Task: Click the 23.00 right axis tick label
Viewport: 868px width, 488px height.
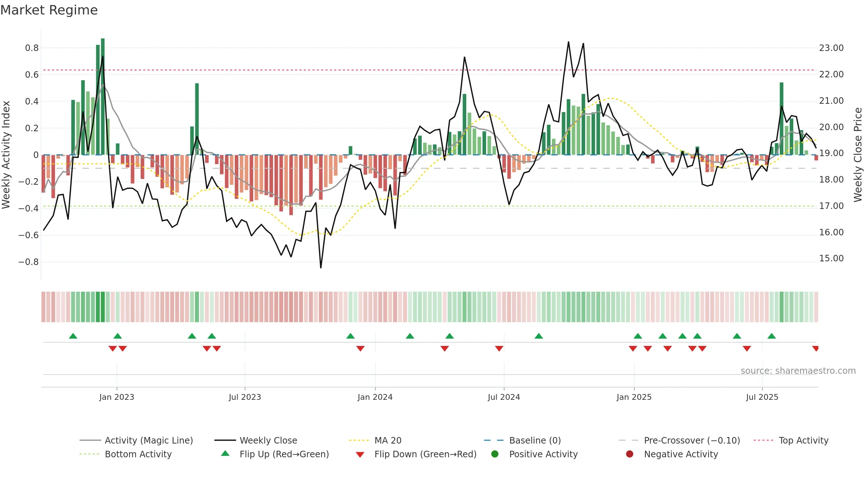Action: (831, 48)
